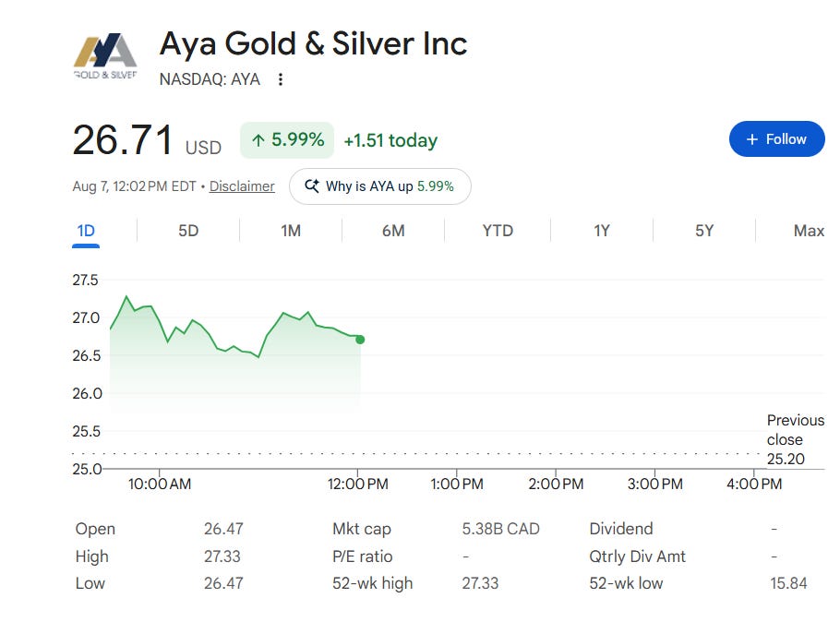Select the 5Y time range

tap(704, 231)
